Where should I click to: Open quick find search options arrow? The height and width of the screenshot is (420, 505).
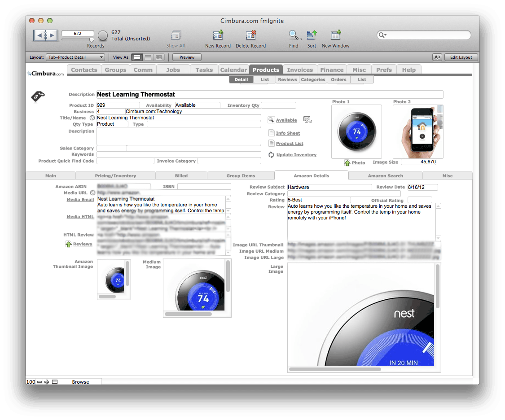[386, 35]
